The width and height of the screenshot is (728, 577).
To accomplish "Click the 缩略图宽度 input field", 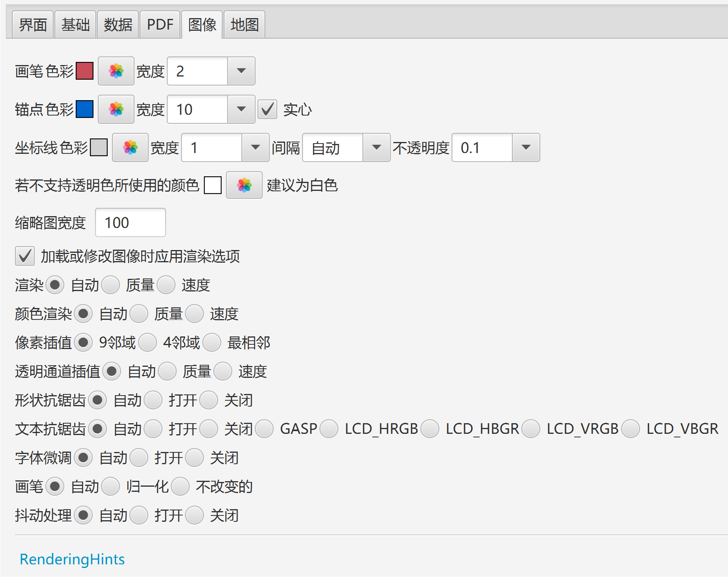I will click(x=131, y=222).
